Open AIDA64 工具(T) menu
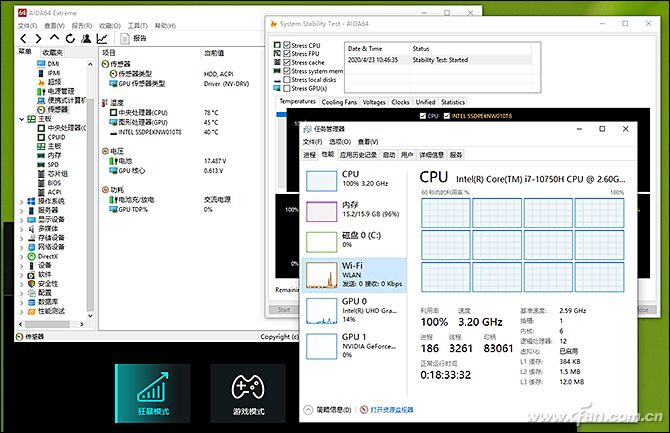 (x=138, y=26)
